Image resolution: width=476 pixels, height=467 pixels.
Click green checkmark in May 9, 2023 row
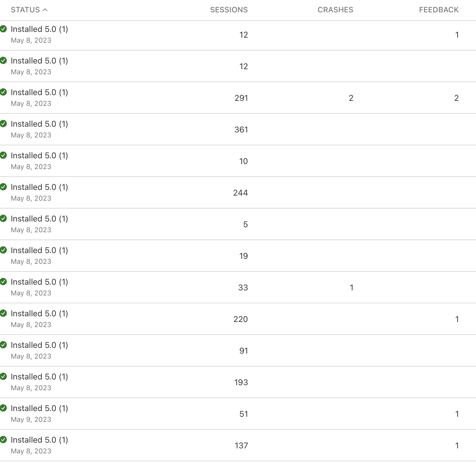point(3,408)
